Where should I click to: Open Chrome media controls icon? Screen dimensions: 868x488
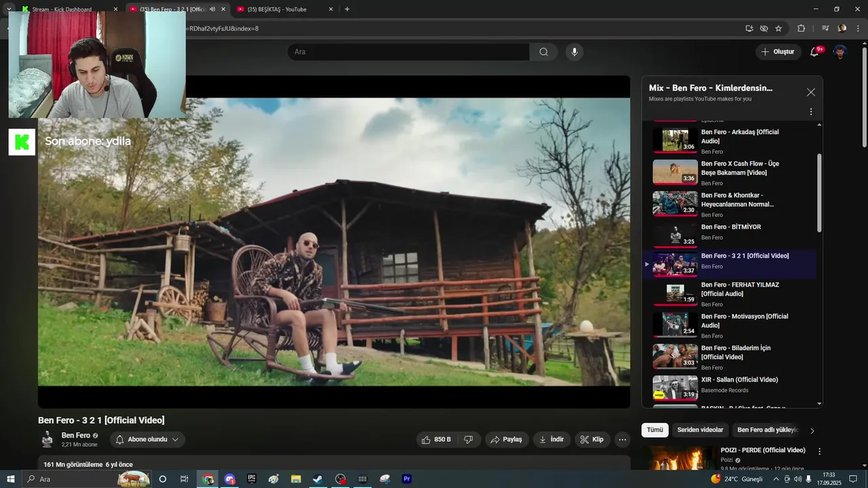pyautogui.click(x=825, y=28)
